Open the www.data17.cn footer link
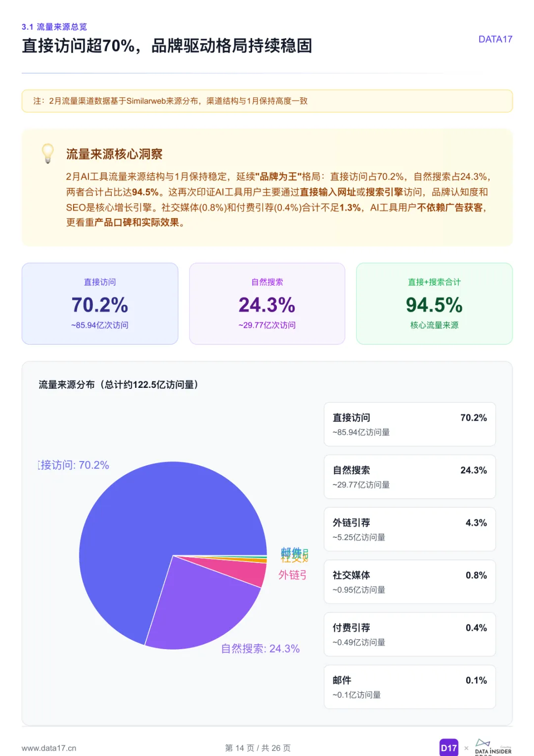 (49, 748)
